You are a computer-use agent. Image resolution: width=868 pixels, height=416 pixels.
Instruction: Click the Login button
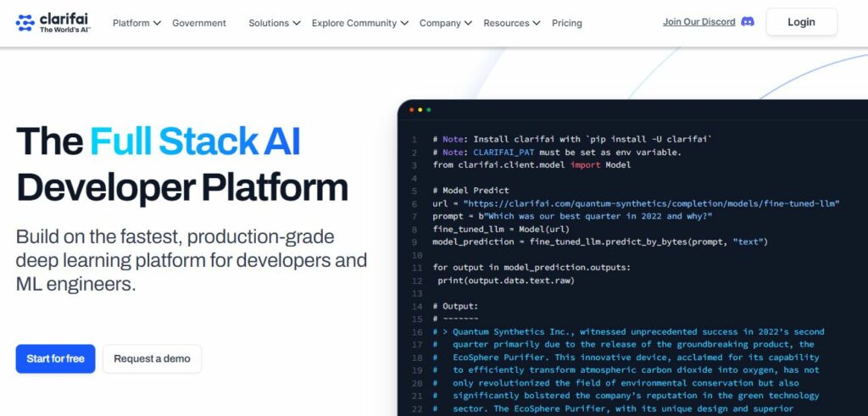pos(802,22)
